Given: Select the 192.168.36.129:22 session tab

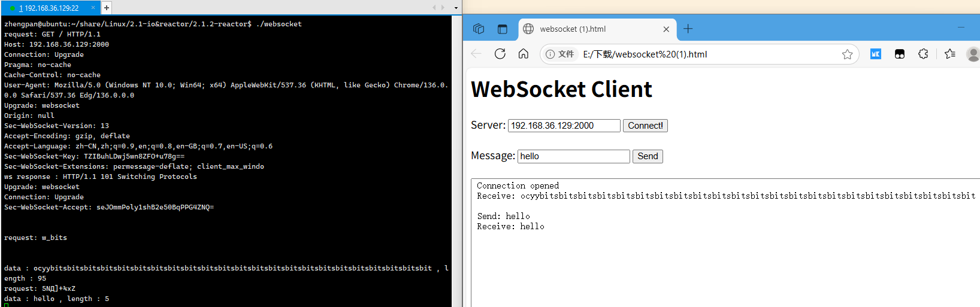Looking at the screenshot, I should pyautogui.click(x=50, y=8).
